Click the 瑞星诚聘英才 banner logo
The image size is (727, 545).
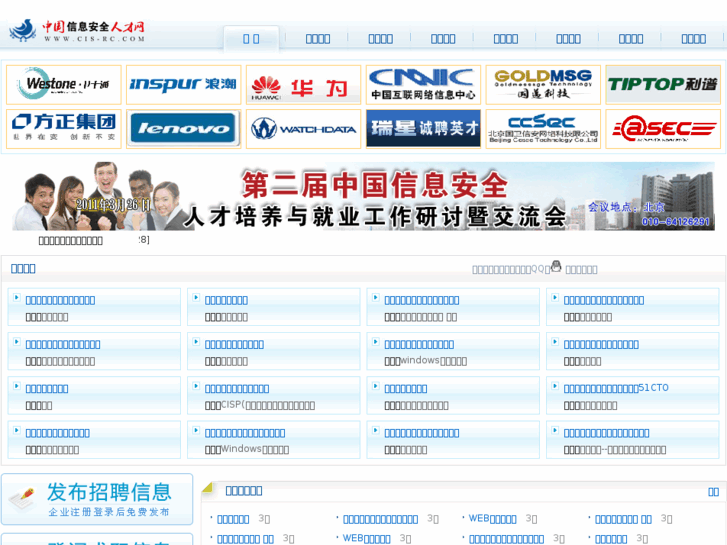[x=423, y=129]
